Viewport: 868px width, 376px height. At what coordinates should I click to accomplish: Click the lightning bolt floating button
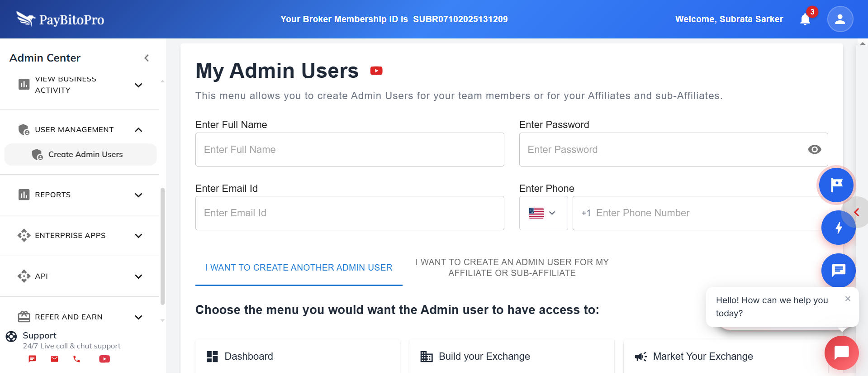pyautogui.click(x=838, y=228)
